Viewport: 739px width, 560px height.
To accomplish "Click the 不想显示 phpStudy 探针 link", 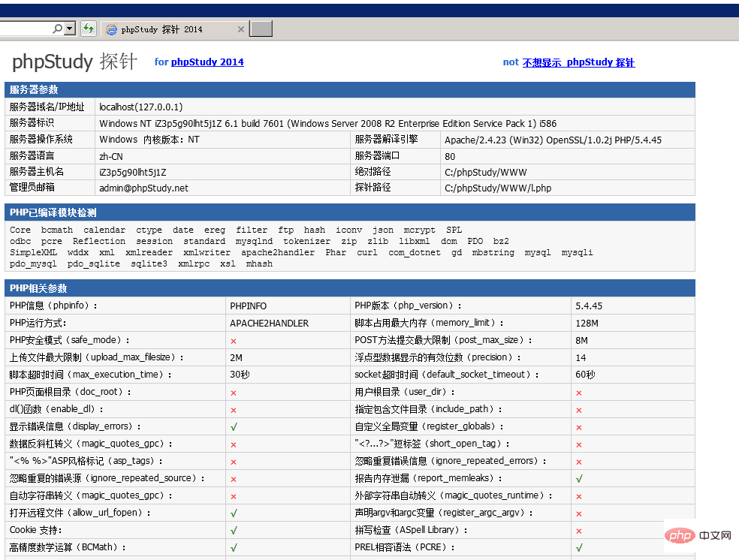I will [579, 62].
